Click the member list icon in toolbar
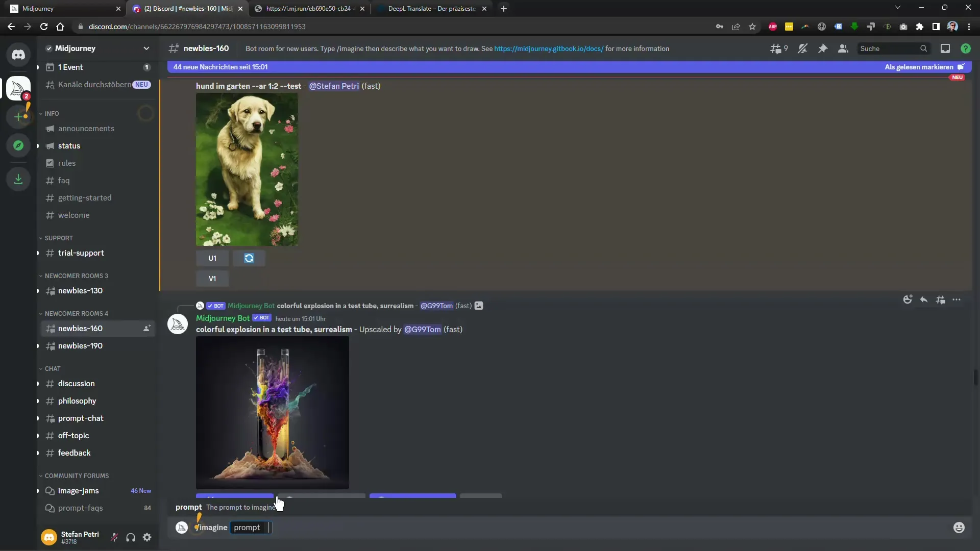This screenshot has width=980, height=551. pyautogui.click(x=843, y=48)
